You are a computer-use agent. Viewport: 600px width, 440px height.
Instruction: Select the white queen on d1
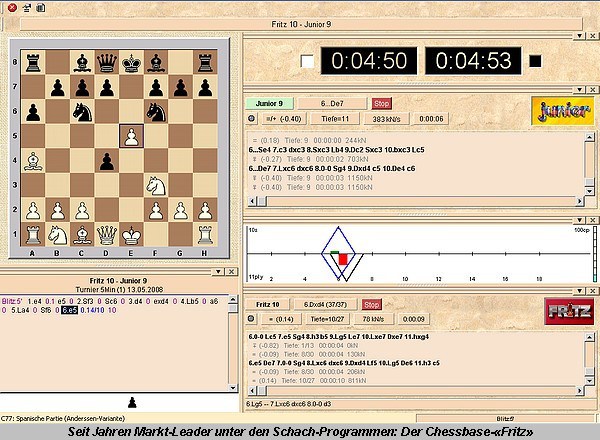[107, 235]
